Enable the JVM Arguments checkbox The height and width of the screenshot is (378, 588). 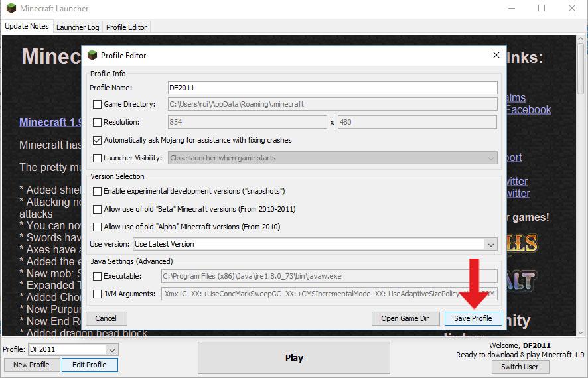(x=98, y=294)
